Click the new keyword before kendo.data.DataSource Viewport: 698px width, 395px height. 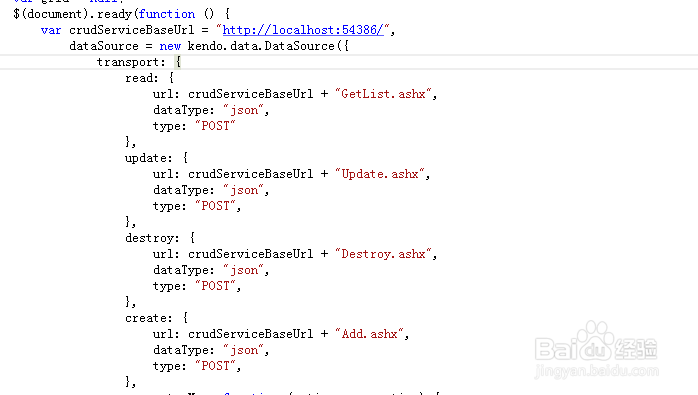click(170, 46)
